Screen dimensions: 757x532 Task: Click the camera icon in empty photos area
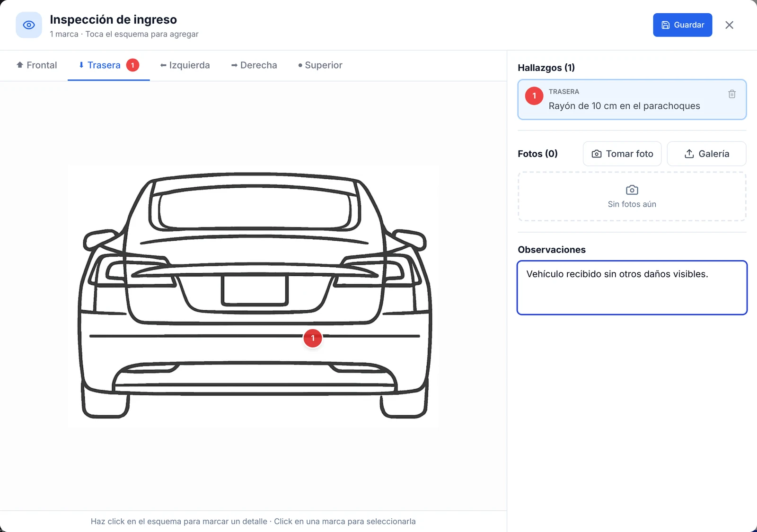pos(632,190)
